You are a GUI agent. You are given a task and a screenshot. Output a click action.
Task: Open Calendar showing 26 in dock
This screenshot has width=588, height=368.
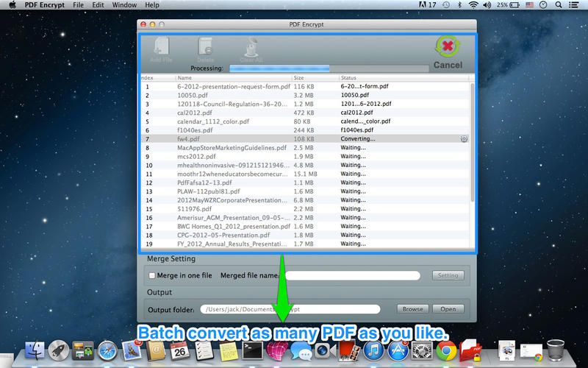[179, 351]
